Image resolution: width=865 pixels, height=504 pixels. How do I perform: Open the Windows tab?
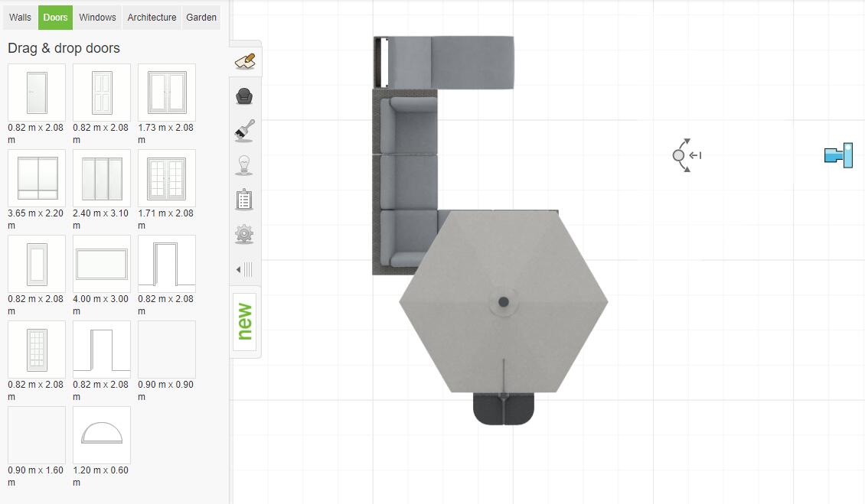click(x=97, y=17)
